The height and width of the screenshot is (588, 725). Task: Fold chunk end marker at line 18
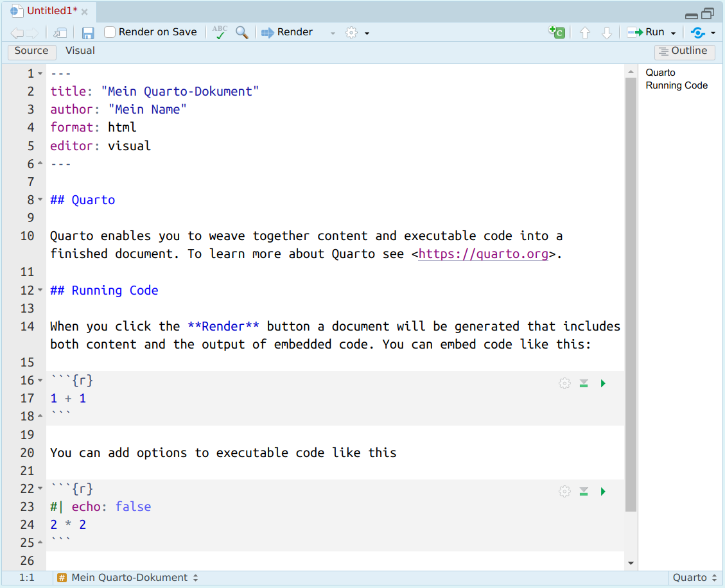pos(40,416)
